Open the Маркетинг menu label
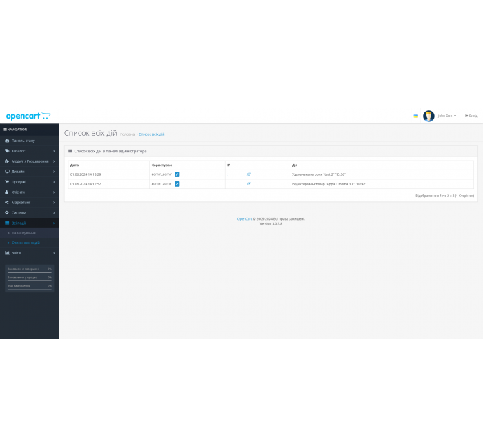The image size is (483, 448). 21,203
